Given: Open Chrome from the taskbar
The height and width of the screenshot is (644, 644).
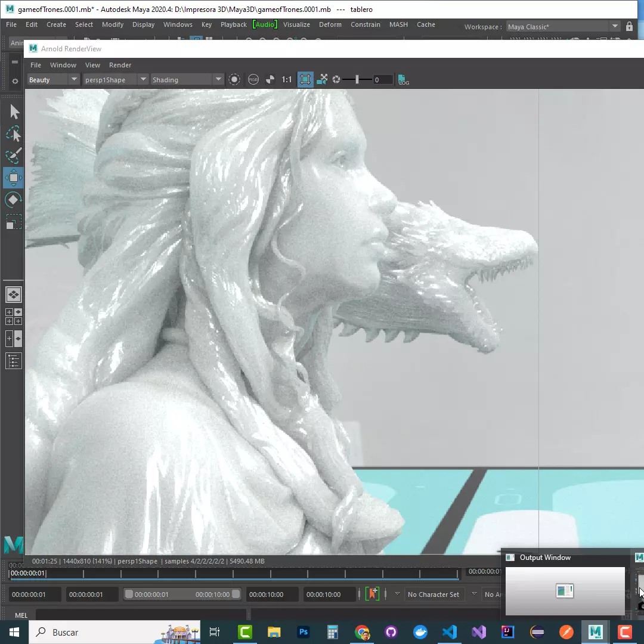Looking at the screenshot, I should (x=362, y=632).
